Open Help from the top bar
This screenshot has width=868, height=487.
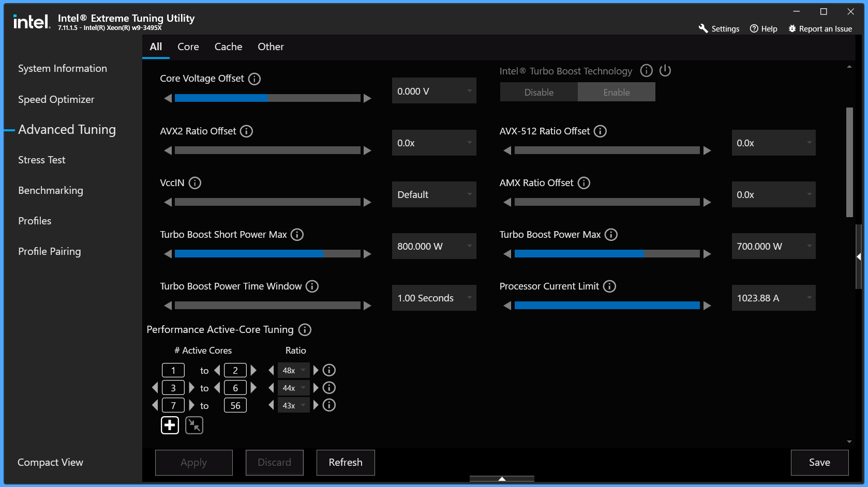coord(764,29)
